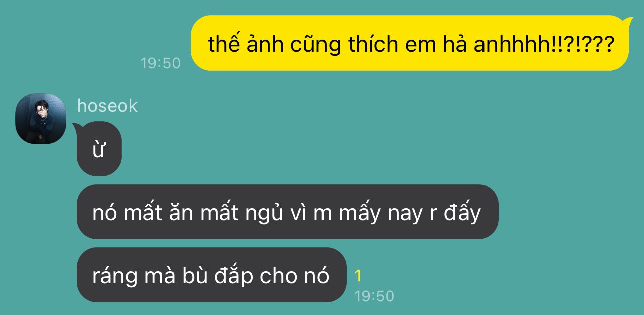
Task: Select the yellow outgoing message bubble
Action: coord(410,43)
